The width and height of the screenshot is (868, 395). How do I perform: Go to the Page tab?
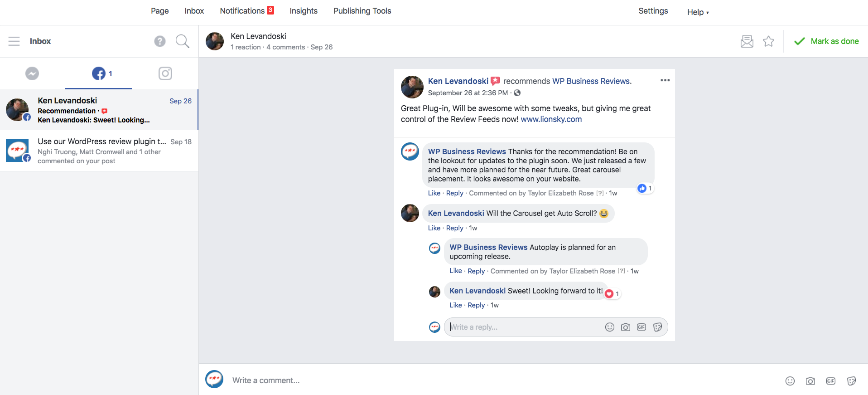tap(160, 11)
